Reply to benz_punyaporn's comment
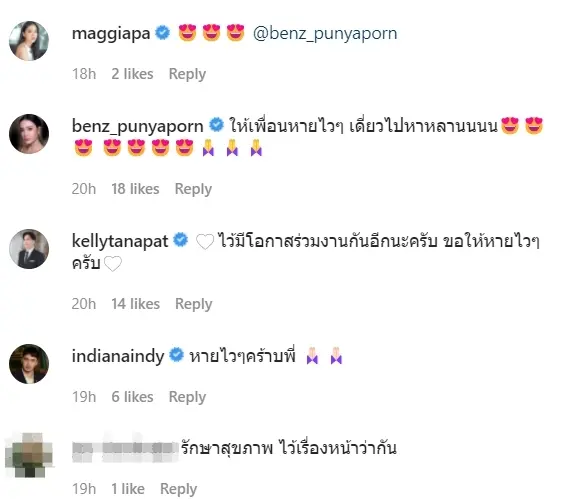 193,189
